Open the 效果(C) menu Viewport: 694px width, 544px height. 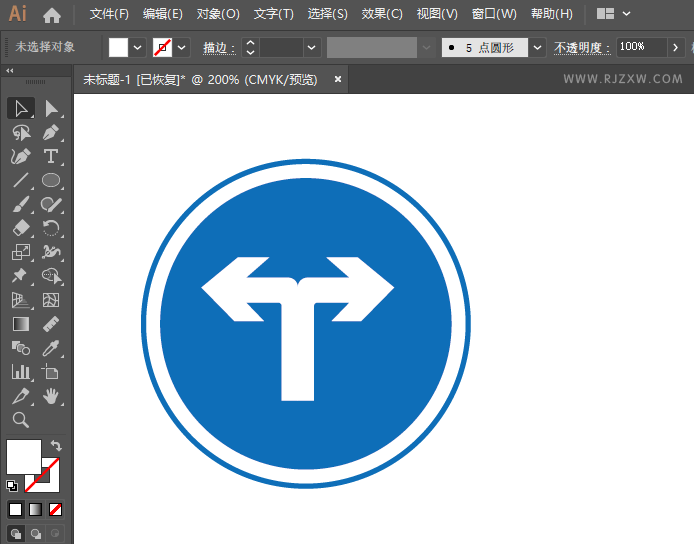[382, 14]
